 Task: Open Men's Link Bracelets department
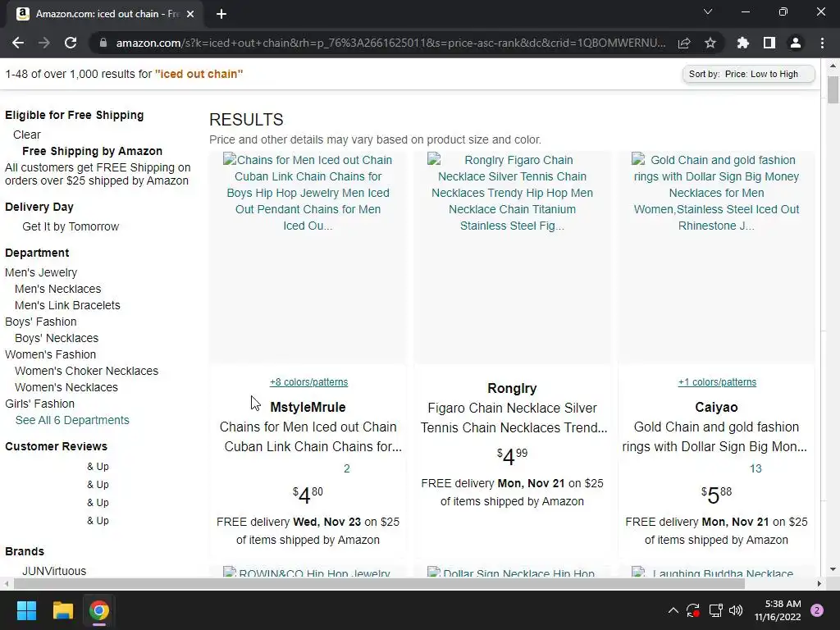[67, 305]
